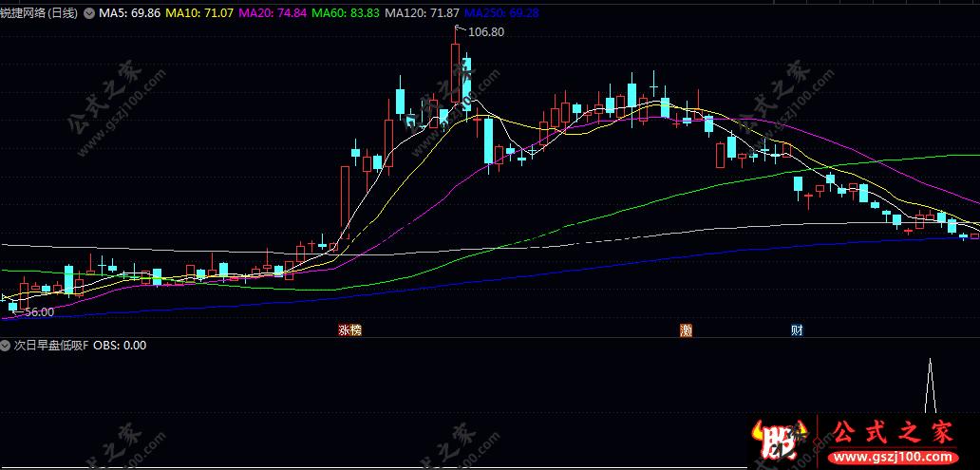Click the cyan candle beside the 56.00 low
Image resolution: width=980 pixels, height=470 pixels.
point(12,307)
